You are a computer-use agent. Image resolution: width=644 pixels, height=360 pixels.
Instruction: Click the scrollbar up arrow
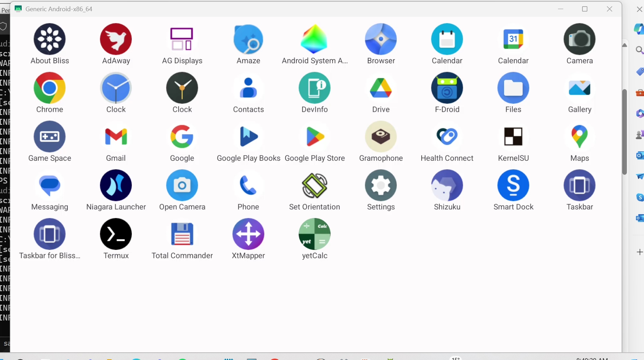point(625,45)
